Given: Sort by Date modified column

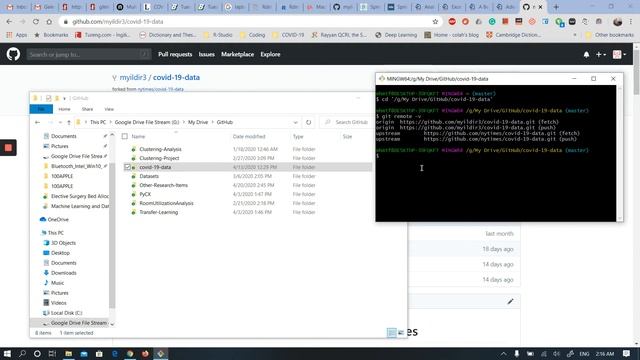Looking at the screenshot, I should click(249, 136).
